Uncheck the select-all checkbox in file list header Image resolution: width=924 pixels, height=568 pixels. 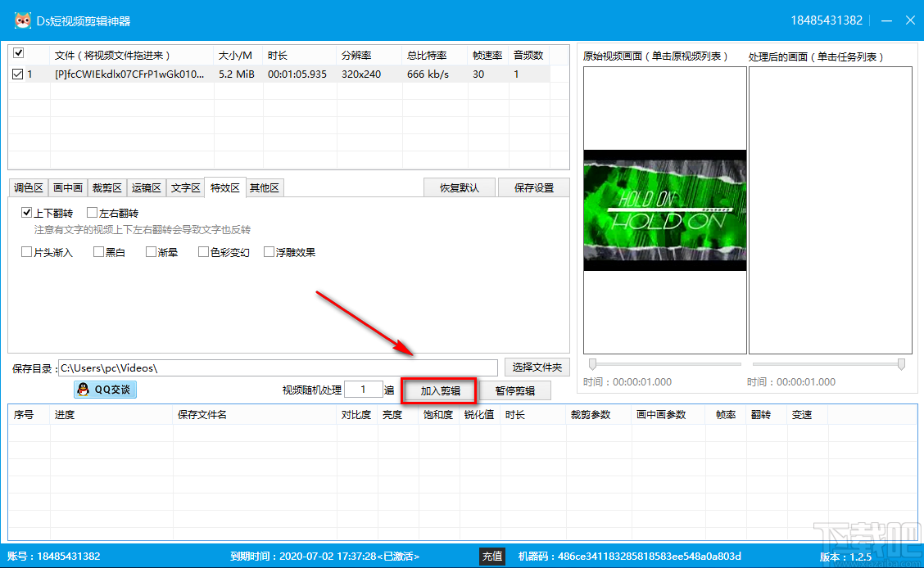click(17, 52)
